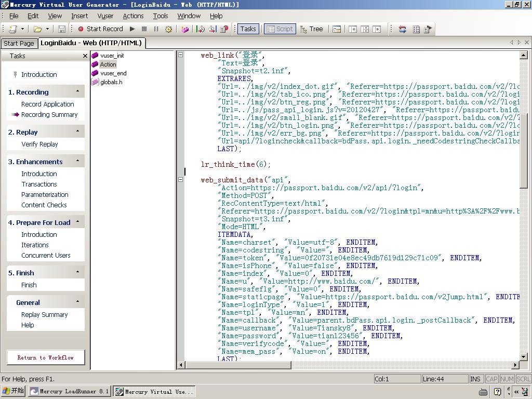
Task: Click the third snapshot layout icon
Action: click(377, 29)
